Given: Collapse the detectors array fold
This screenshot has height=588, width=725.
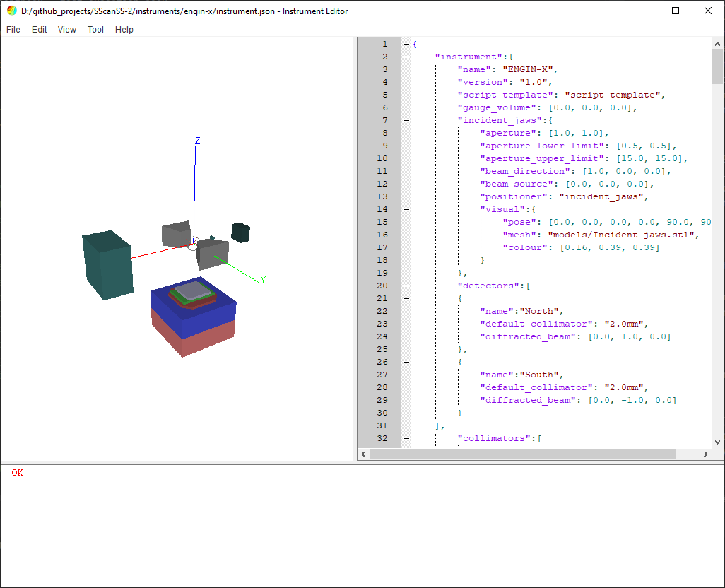Looking at the screenshot, I should [405, 286].
